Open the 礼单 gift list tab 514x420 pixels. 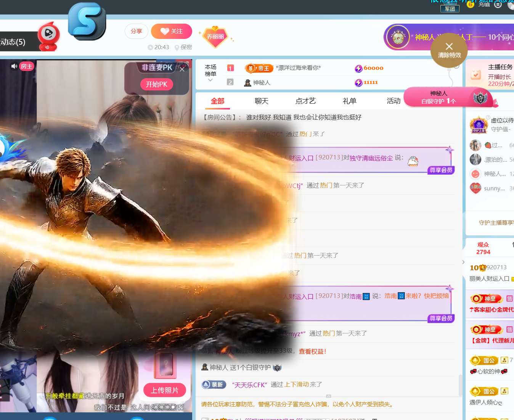(350, 101)
